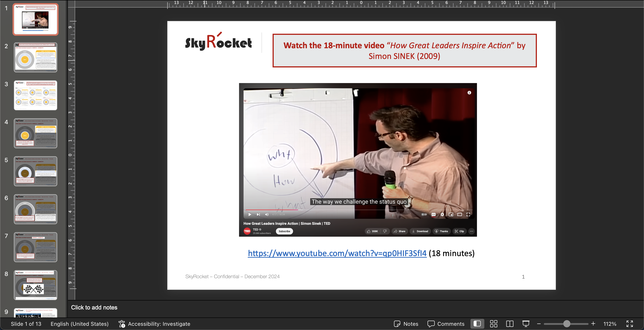Screen dimensions: 644x330
Task: Click info icon at video top right
Action: tap(469, 93)
